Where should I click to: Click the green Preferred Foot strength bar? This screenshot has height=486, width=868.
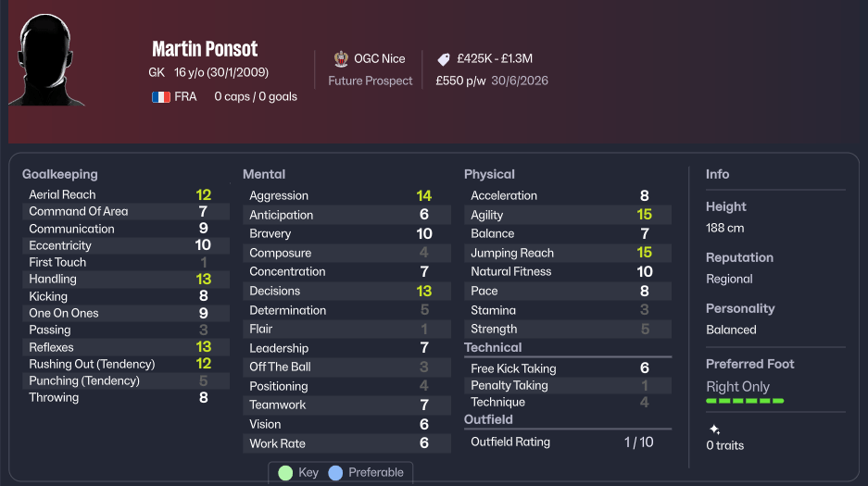(x=745, y=401)
